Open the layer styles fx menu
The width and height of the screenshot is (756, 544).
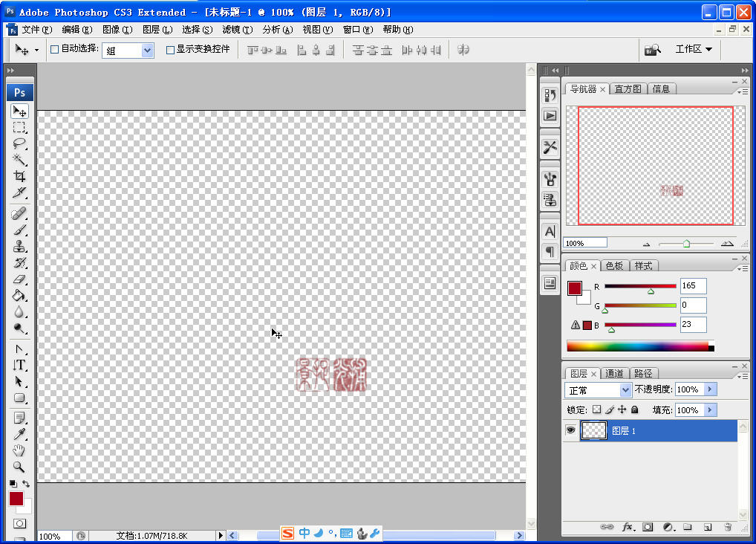(x=628, y=527)
